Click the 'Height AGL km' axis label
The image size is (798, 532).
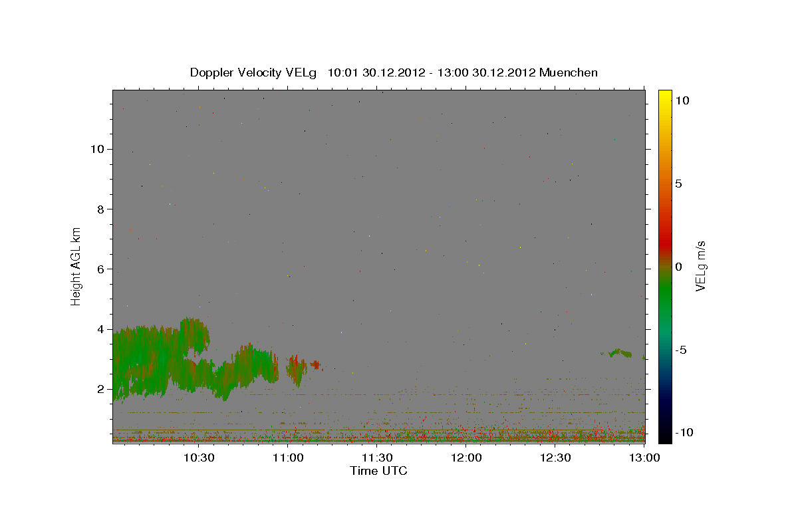pyautogui.click(x=76, y=266)
